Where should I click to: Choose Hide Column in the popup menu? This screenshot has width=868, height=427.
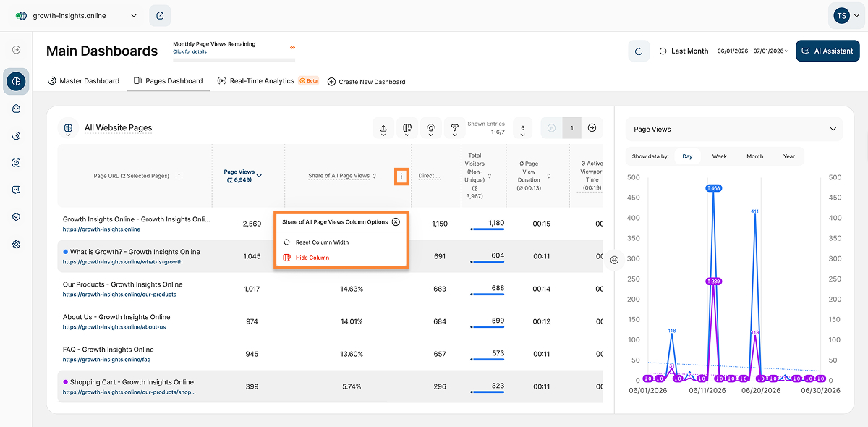(x=312, y=258)
